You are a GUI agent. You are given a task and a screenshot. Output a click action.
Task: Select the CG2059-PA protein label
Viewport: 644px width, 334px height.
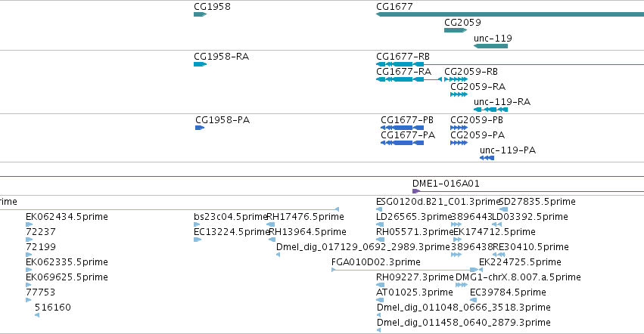478,135
